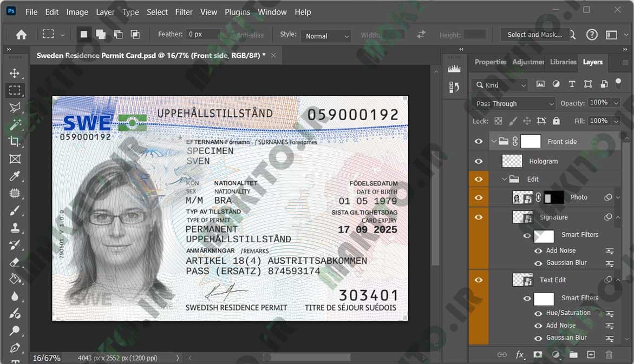Open the Fill value dropdown arrow
This screenshot has width=634, height=364.
(616, 121)
